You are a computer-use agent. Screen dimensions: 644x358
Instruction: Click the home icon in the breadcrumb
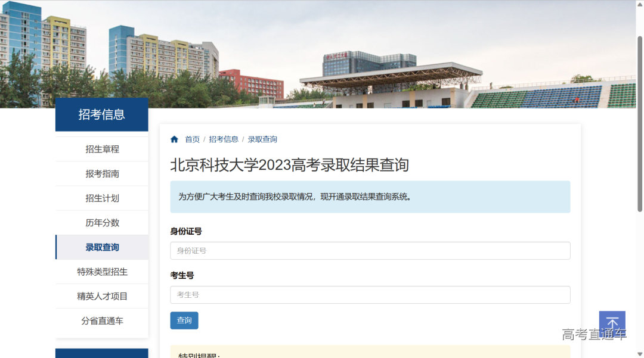[x=174, y=139]
